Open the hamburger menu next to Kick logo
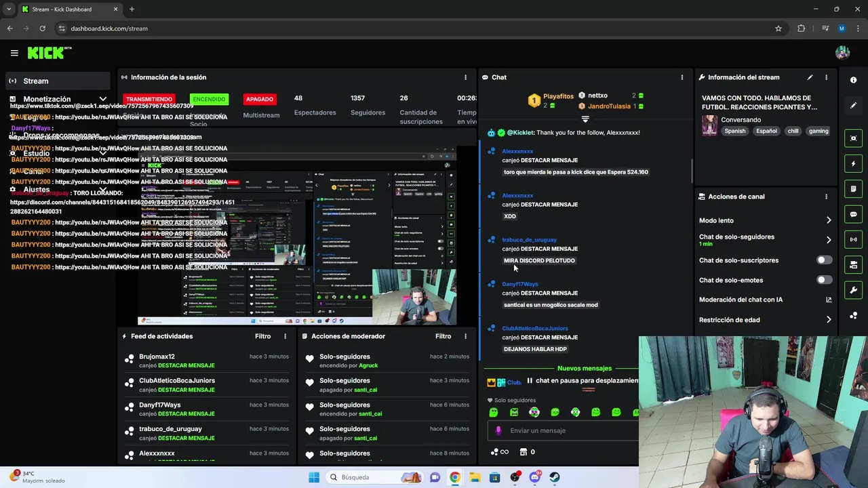Image resolution: width=868 pixels, height=488 pixels. [14, 53]
